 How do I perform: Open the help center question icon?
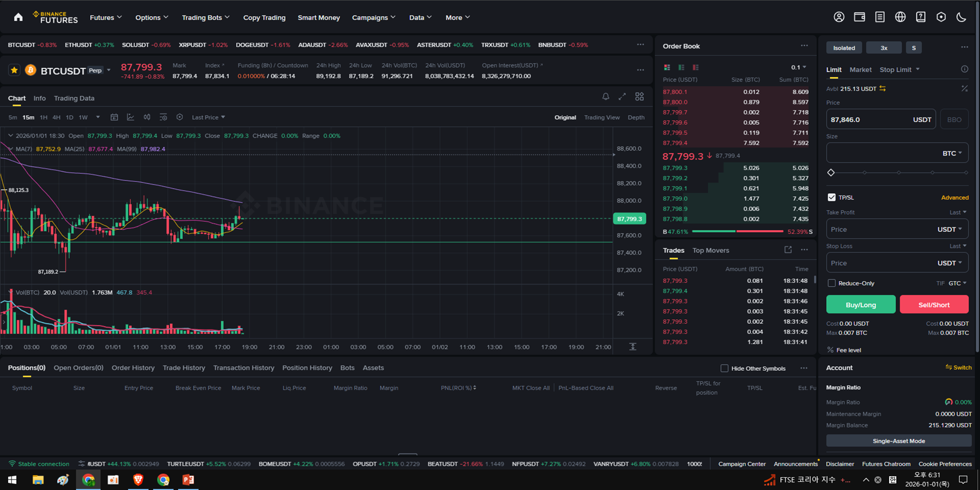pyautogui.click(x=920, y=17)
